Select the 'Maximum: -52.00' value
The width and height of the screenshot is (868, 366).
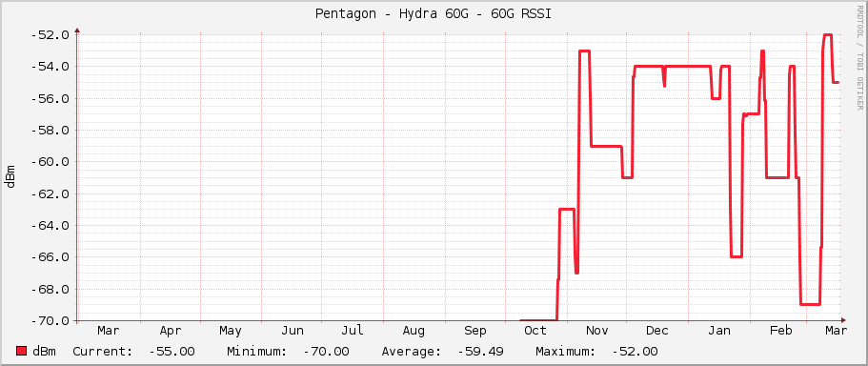pos(596,352)
